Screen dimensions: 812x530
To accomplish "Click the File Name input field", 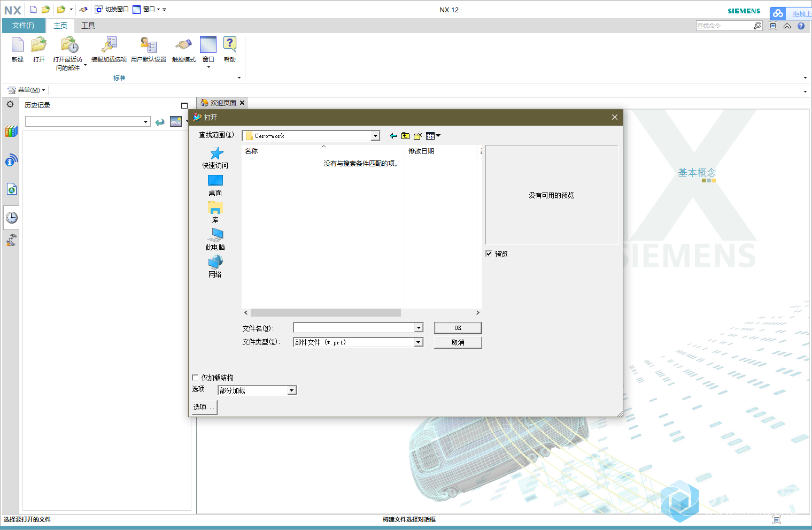I will [354, 328].
